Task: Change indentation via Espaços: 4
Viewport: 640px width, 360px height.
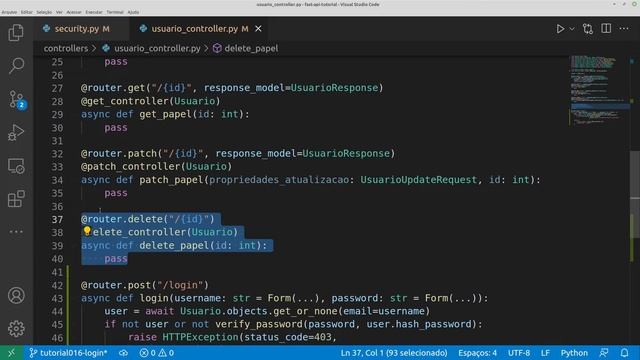Action: 478,353
